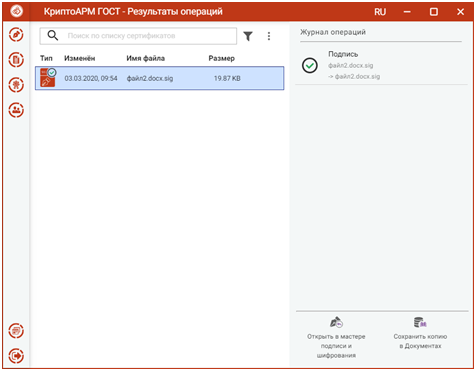Viewport: 476px width, 371px height.
Task: Minimize the КриптоАРМ ГОСТ window
Action: coord(407,12)
